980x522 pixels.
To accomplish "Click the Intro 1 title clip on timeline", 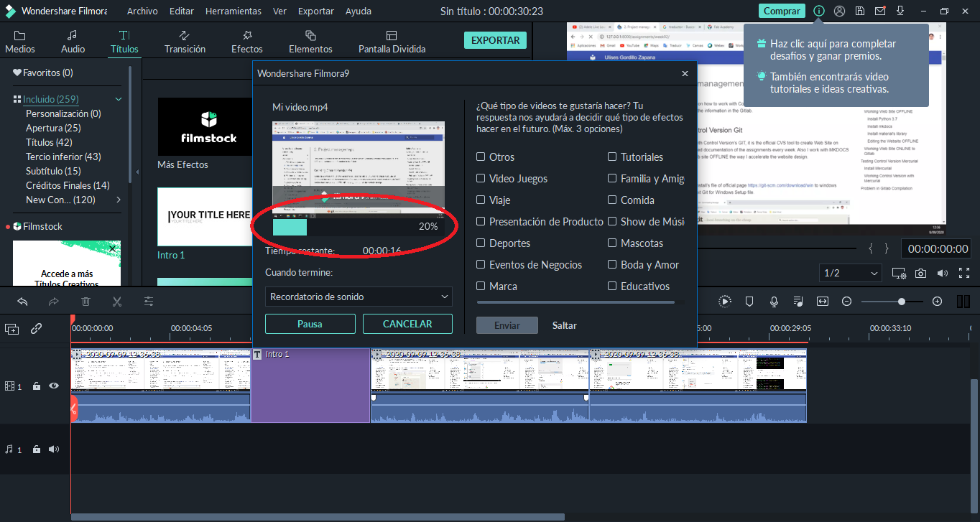I will coord(310,386).
